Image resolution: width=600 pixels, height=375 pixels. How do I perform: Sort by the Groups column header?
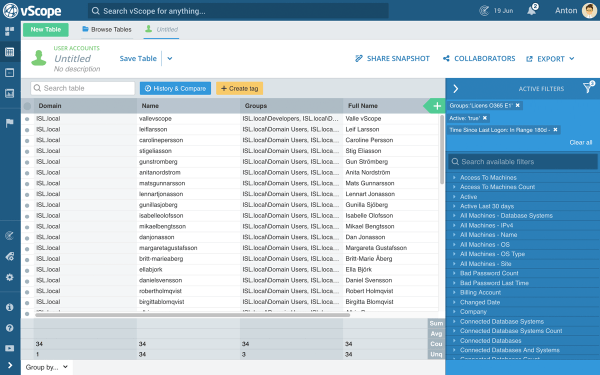(292, 106)
